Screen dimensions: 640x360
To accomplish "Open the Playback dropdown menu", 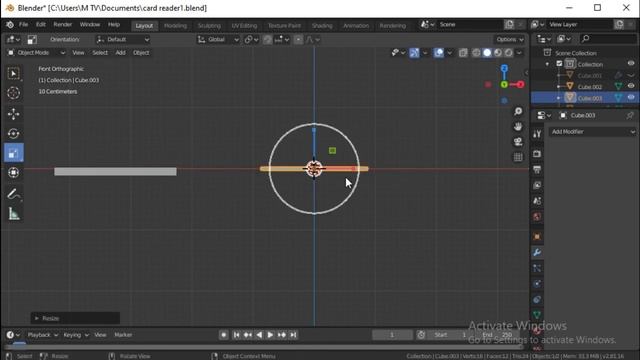I will [x=42, y=335].
